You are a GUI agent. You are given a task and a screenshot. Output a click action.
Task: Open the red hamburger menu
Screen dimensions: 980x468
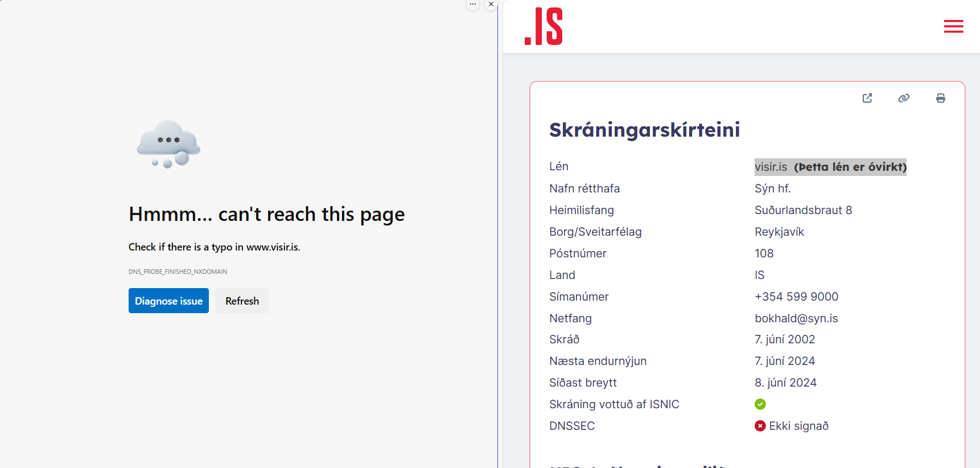pyautogui.click(x=953, y=27)
